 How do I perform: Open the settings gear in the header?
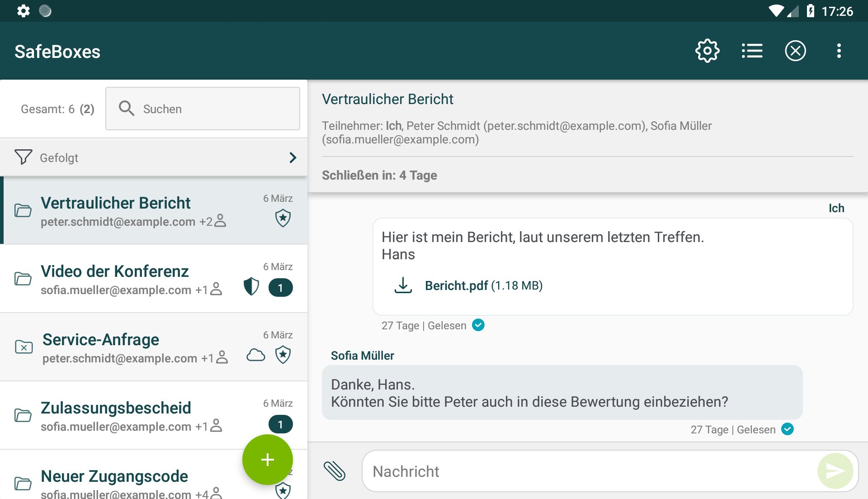(707, 51)
